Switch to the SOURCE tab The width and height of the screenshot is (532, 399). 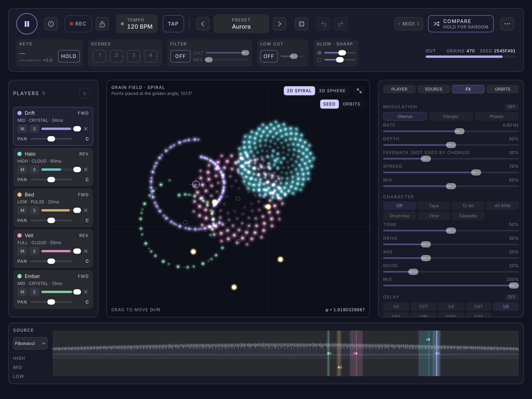click(434, 89)
